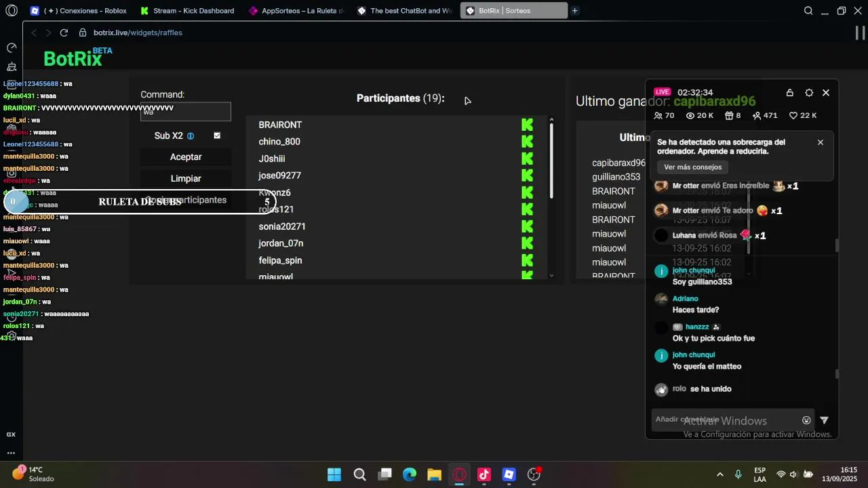This screenshot has height=488, width=868.
Task: Open the weather widget 14°C Soleado
Action: click(x=34, y=474)
